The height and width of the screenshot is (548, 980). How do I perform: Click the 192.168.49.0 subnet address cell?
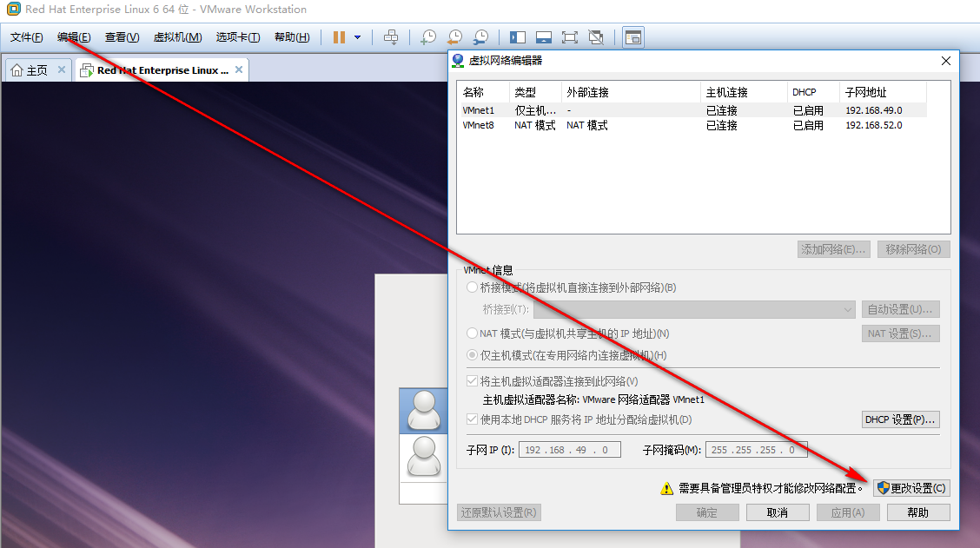874,110
